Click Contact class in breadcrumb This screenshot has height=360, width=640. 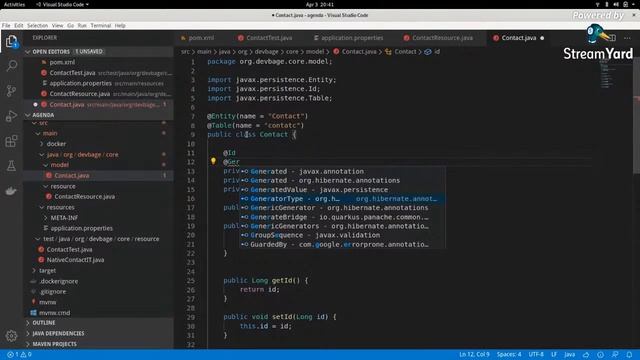click(x=405, y=52)
